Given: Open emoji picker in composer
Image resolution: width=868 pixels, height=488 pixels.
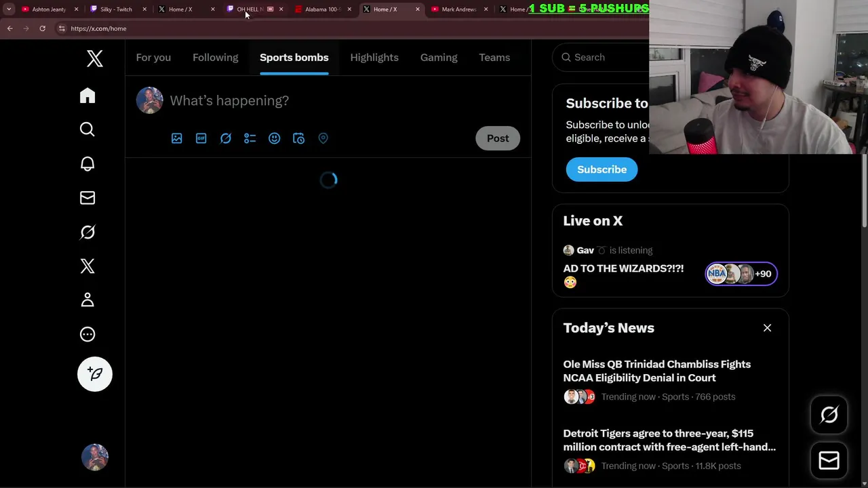Looking at the screenshot, I should tap(275, 138).
